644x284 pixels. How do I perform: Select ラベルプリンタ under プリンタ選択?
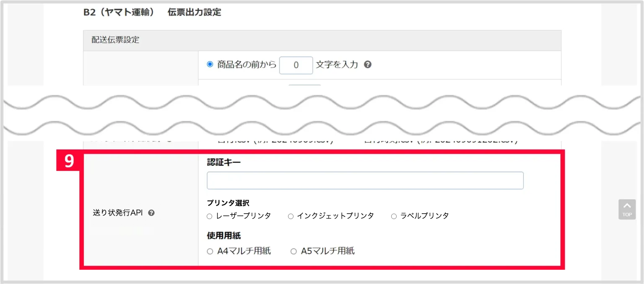click(393, 216)
